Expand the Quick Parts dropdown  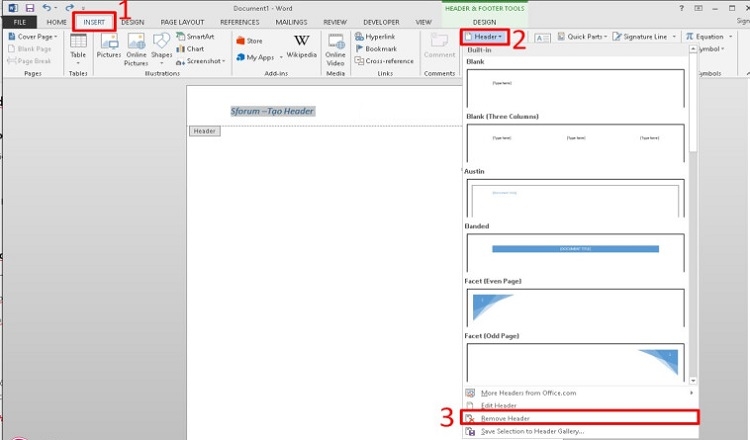[x=585, y=37]
